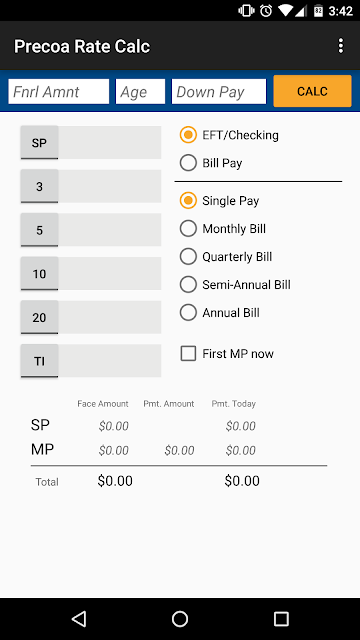
Task: Tap the vibrate mode status icon
Action: click(247, 11)
